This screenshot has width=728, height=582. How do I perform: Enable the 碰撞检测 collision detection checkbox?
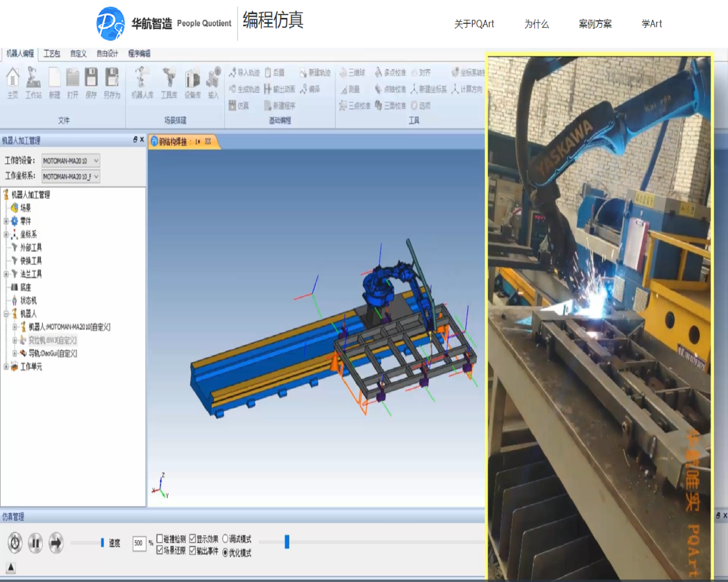(x=160, y=539)
